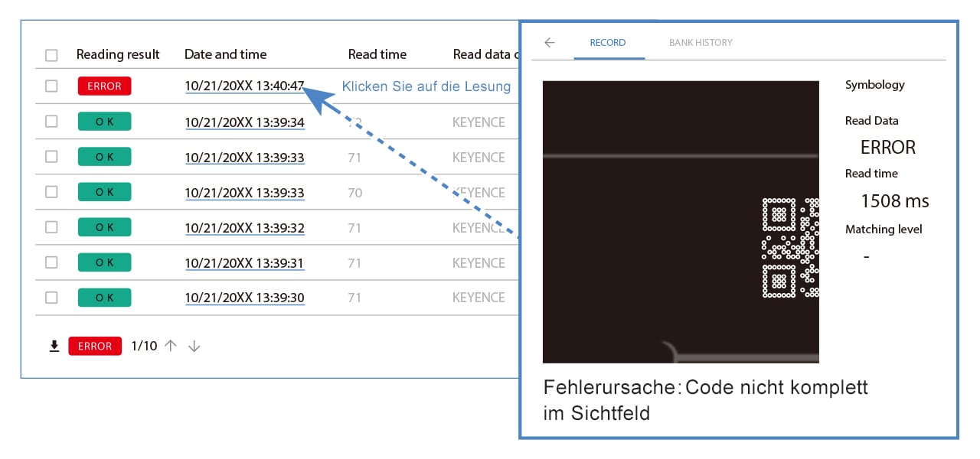Click the red ERROR filter button at bottom
Screen dimensions: 980x459
click(95, 346)
